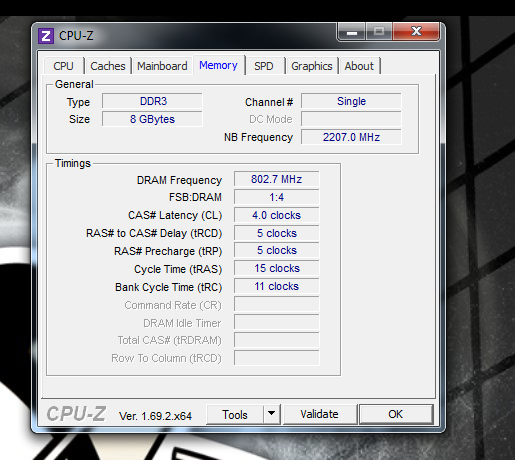Click the RAS# to CAS# Delay label
Image resolution: width=515 pixels, height=460 pixels.
pos(154,234)
